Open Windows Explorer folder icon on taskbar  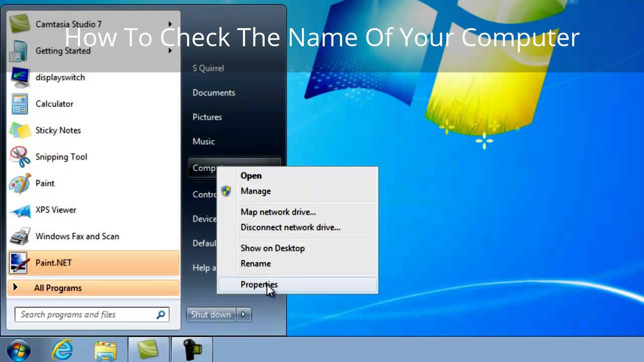(106, 350)
